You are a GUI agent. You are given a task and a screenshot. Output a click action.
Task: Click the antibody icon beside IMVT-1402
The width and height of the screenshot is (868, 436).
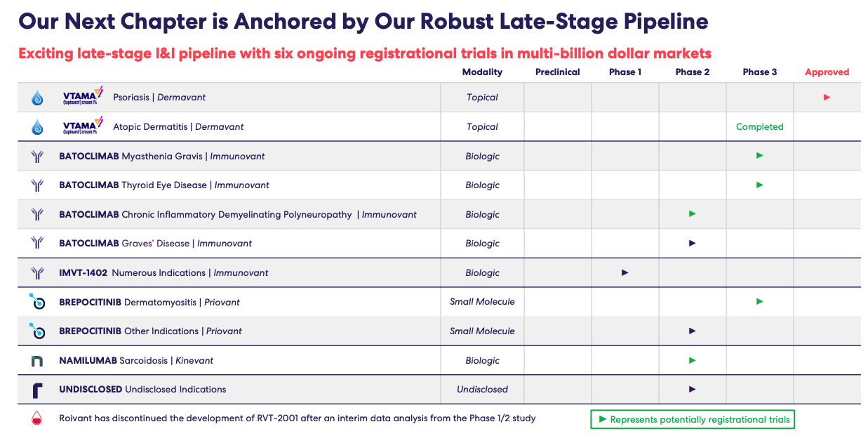37,273
